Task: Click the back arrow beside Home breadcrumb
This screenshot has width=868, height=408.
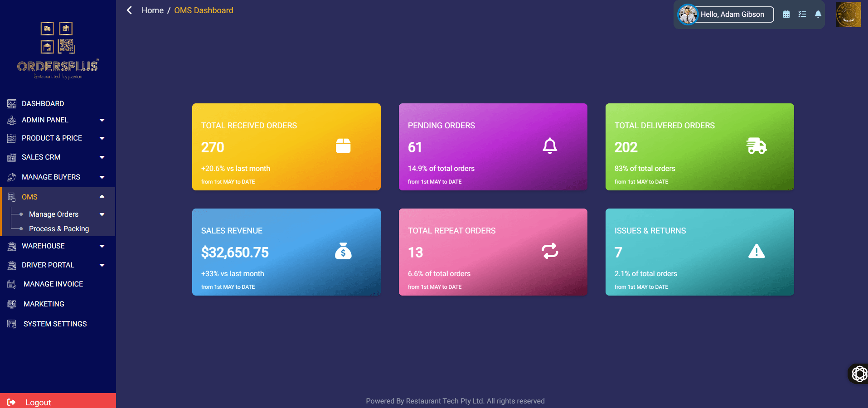Action: [130, 10]
